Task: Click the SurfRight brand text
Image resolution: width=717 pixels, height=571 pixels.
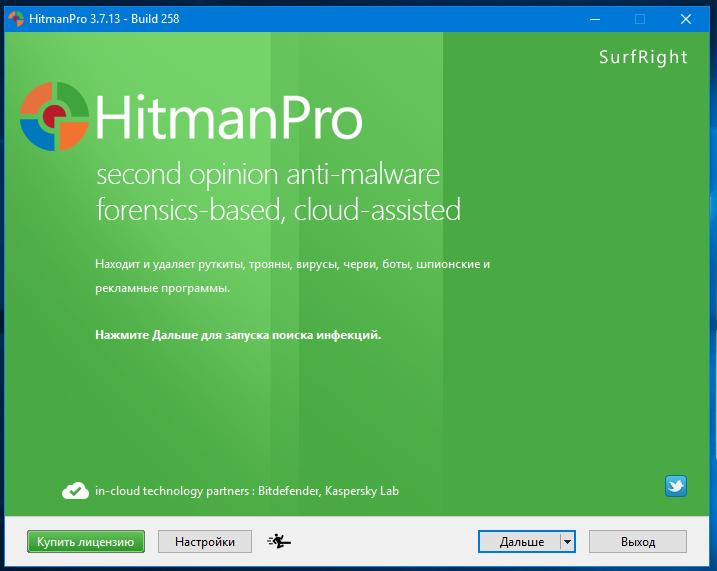Action: [x=643, y=57]
